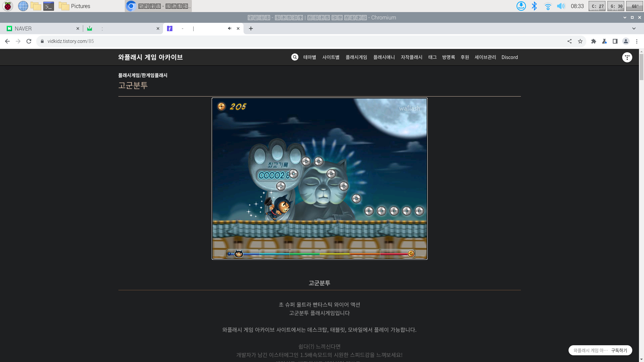Open the 태그 menu item

click(432, 57)
